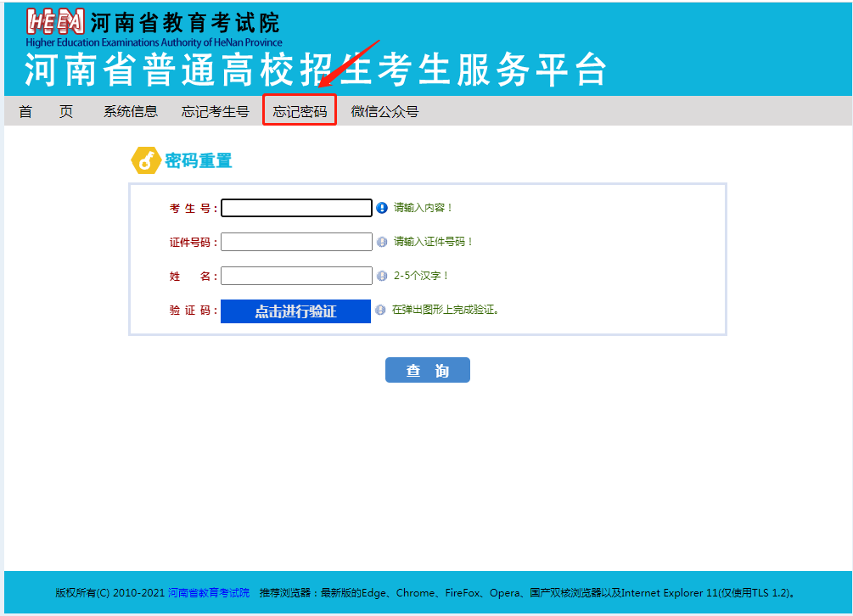853x616 pixels.
Task: Click the 河南省普通高校招生考生服务平台 title banner
Action: click(316, 70)
